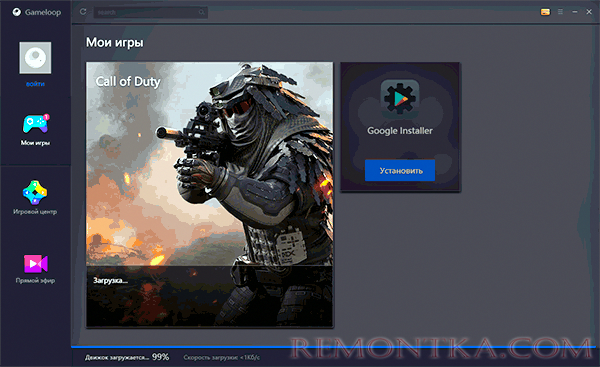Close the Gameloop window
This screenshot has height=367, width=600.
pyautogui.click(x=589, y=12)
